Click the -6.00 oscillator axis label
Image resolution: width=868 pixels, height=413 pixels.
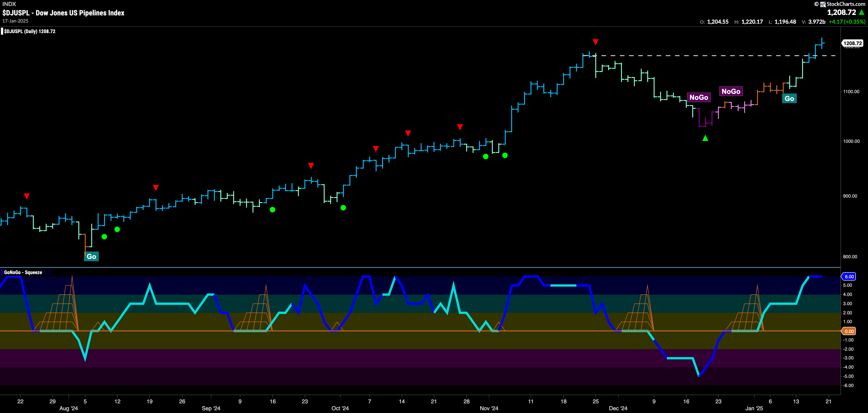click(848, 385)
